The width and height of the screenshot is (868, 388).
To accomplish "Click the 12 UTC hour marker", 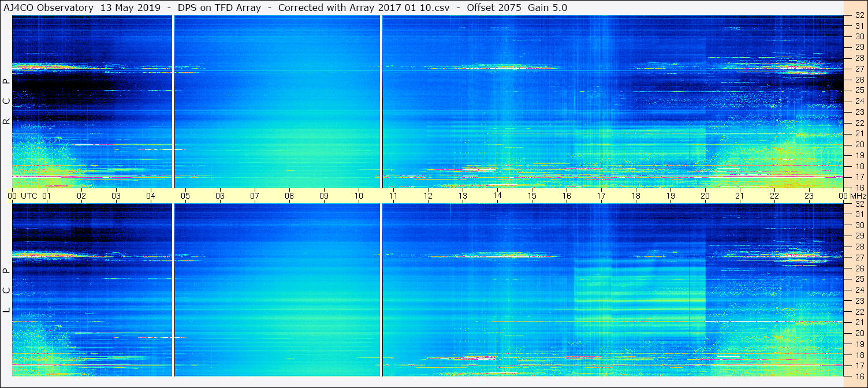I will coord(428,196).
